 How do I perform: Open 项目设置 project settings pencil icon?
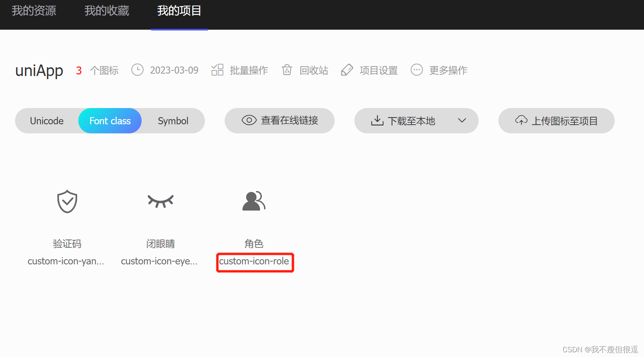point(347,70)
